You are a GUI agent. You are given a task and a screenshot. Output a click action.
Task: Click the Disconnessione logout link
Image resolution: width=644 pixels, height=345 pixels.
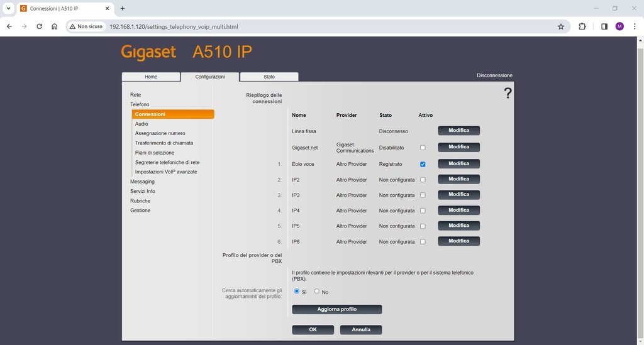494,75
